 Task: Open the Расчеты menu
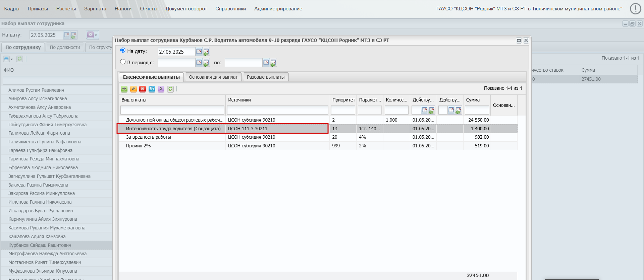66,9
